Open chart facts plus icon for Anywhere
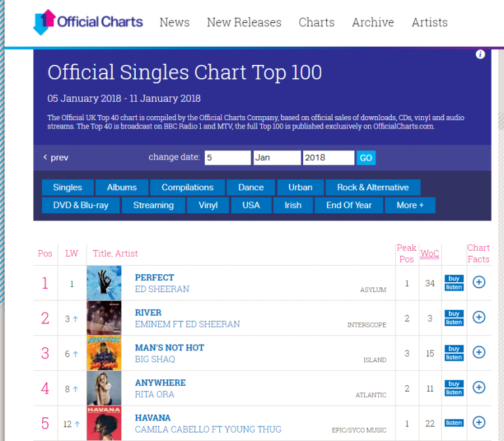The width and height of the screenshot is (504, 441). click(479, 387)
